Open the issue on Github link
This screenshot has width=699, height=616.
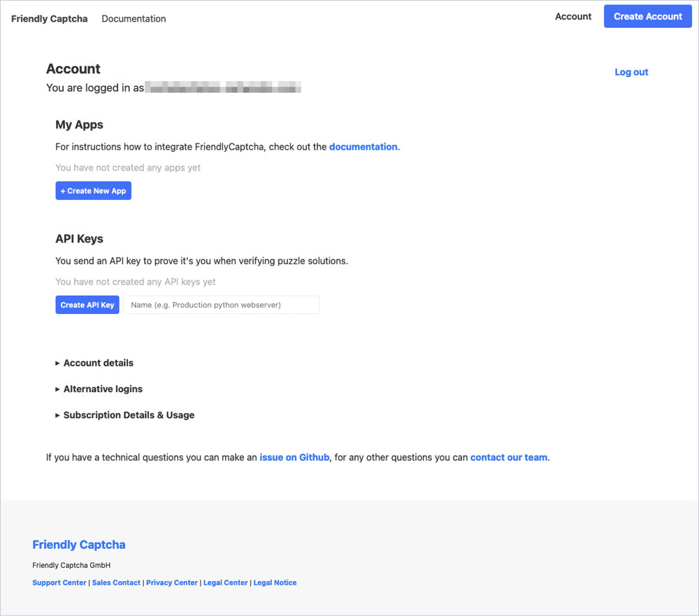pyautogui.click(x=294, y=457)
